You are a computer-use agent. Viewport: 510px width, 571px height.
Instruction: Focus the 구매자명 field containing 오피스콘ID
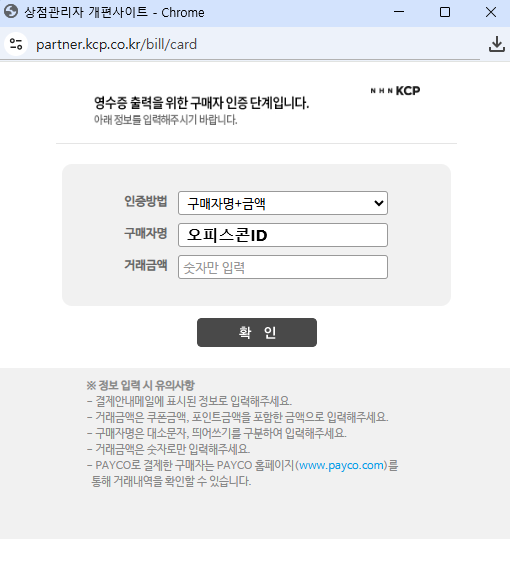coord(283,235)
